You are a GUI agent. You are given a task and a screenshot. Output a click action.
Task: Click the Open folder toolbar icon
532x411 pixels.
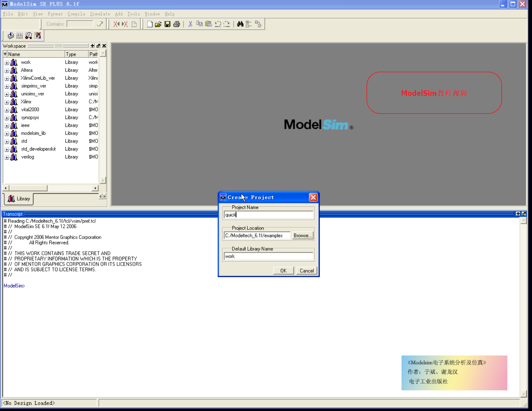[158, 24]
